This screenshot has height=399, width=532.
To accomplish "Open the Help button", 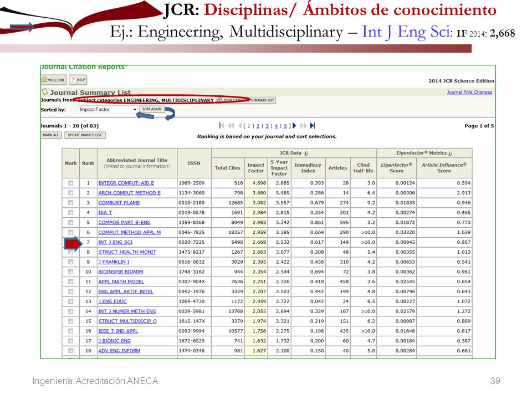I will (x=78, y=80).
